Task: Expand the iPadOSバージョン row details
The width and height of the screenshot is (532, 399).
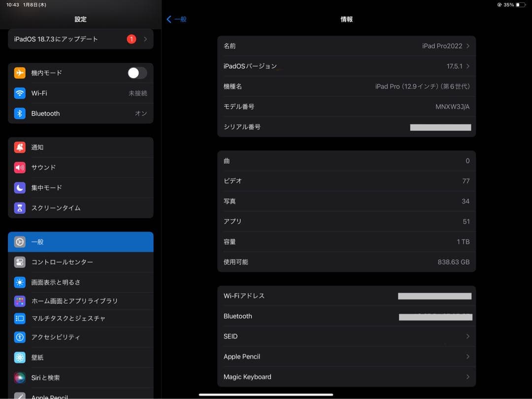Action: (x=346, y=66)
